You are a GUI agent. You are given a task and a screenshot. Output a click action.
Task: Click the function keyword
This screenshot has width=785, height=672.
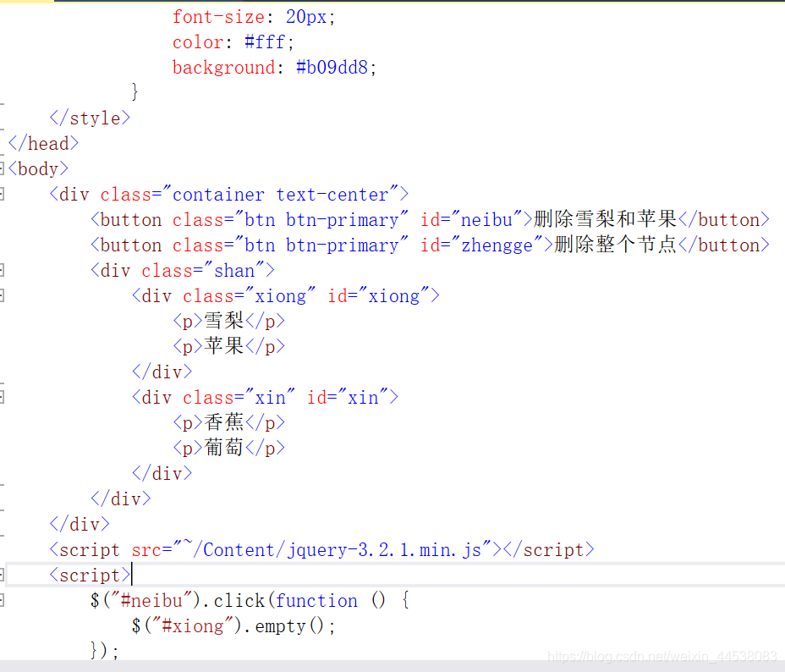click(x=316, y=600)
